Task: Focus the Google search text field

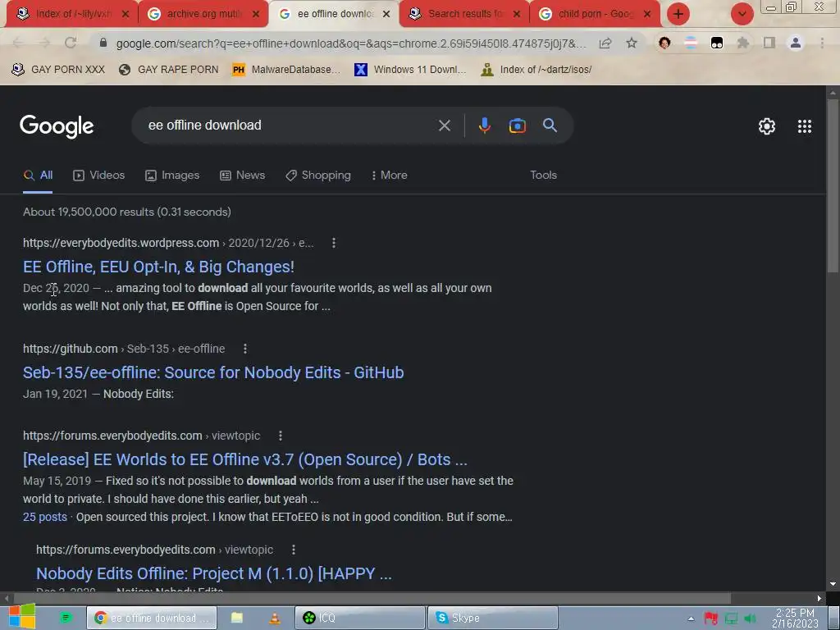Action: (x=290, y=126)
